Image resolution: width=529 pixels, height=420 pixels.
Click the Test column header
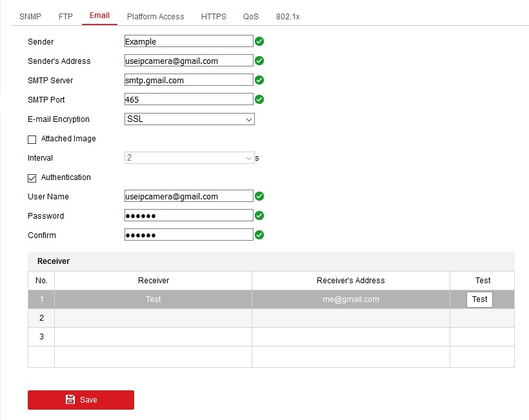point(483,281)
